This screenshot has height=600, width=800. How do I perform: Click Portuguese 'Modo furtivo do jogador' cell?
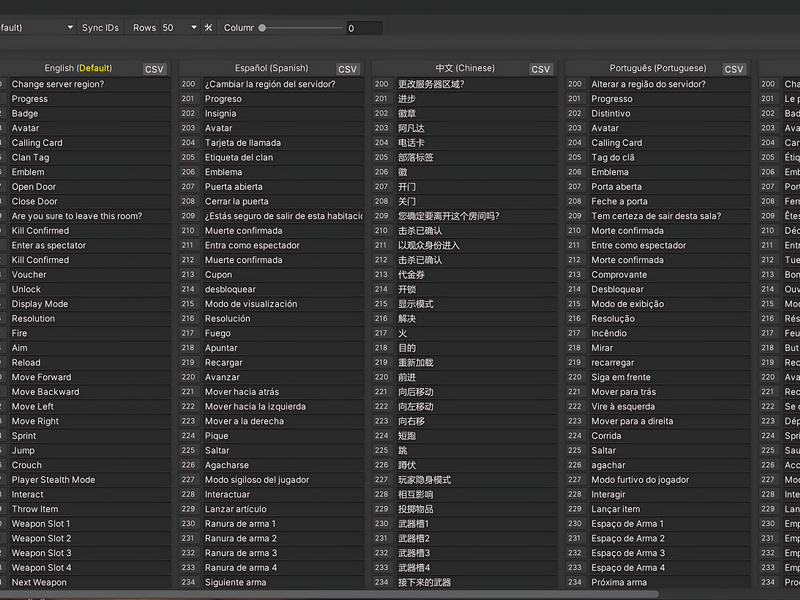click(670, 480)
